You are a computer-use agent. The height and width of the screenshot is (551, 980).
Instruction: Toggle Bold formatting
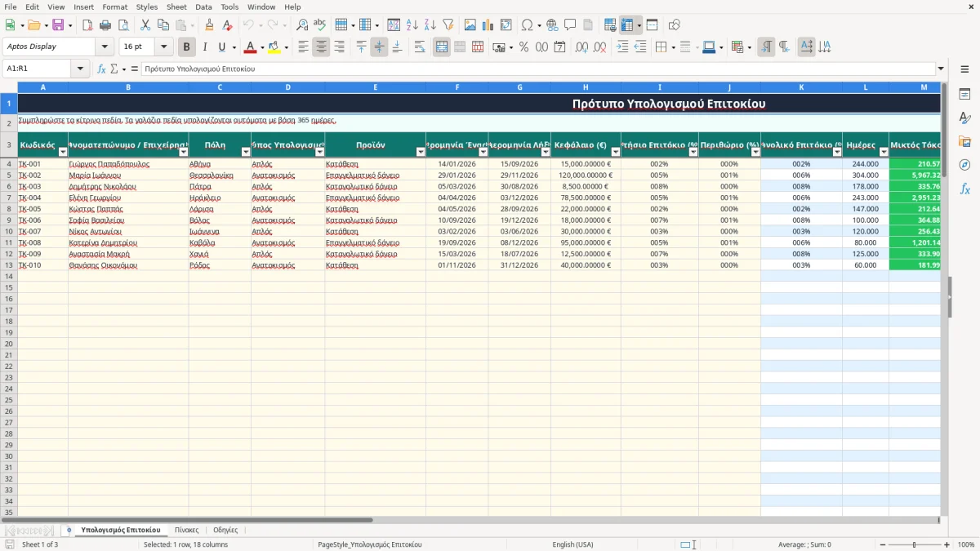(x=187, y=47)
